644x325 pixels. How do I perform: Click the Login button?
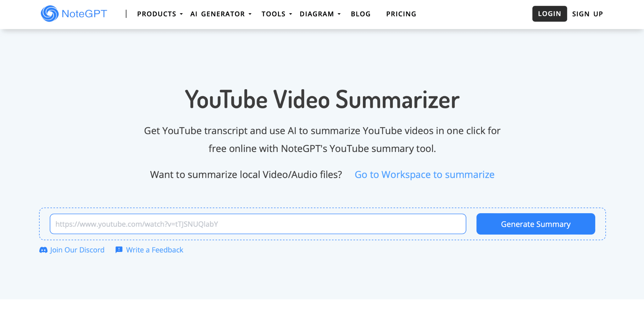(x=550, y=14)
